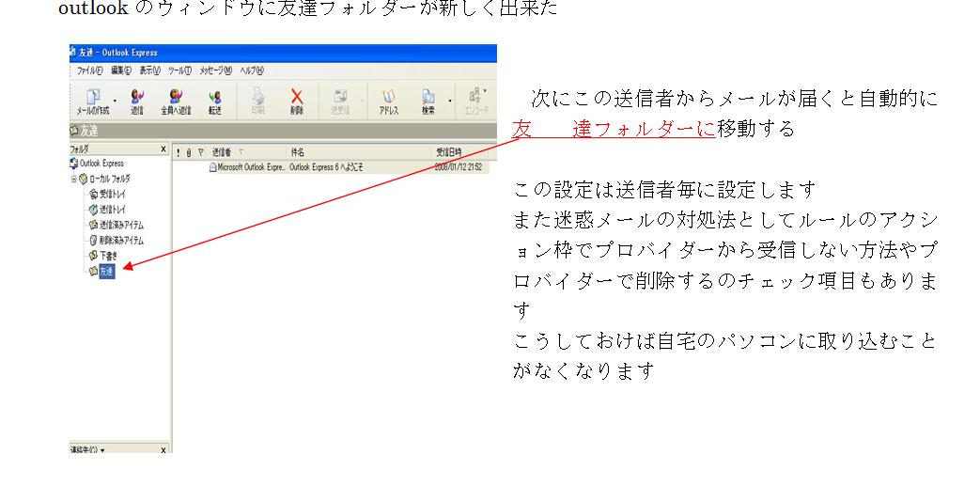980x486 pixels.
Task: Click the 検索 (Find) toolbar icon
Action: [x=428, y=102]
